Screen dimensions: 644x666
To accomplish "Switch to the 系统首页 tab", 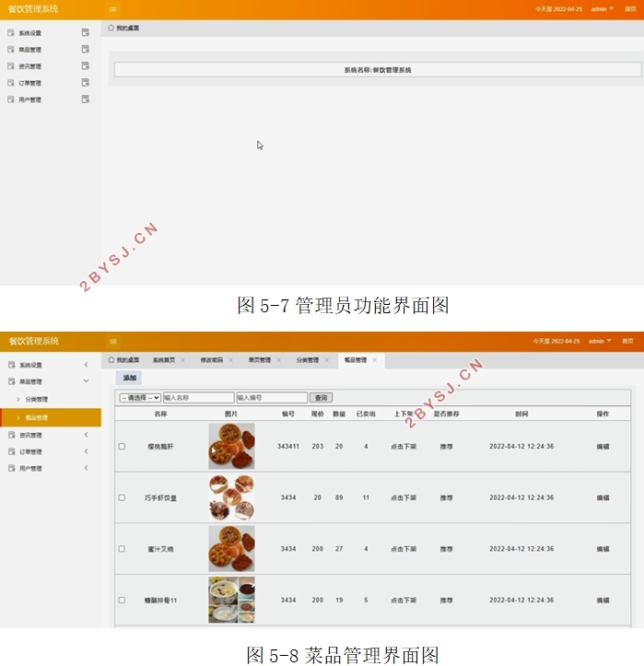I will click(x=164, y=360).
